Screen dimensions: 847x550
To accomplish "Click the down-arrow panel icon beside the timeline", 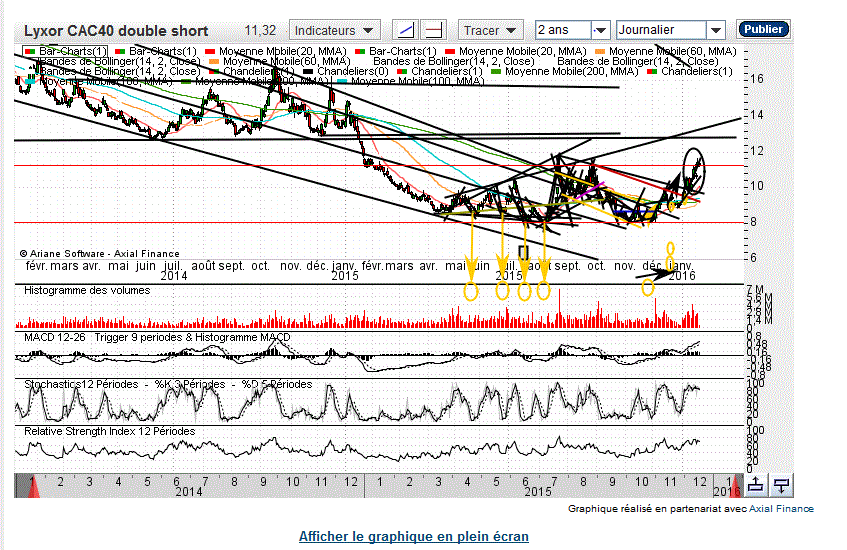I will [781, 485].
